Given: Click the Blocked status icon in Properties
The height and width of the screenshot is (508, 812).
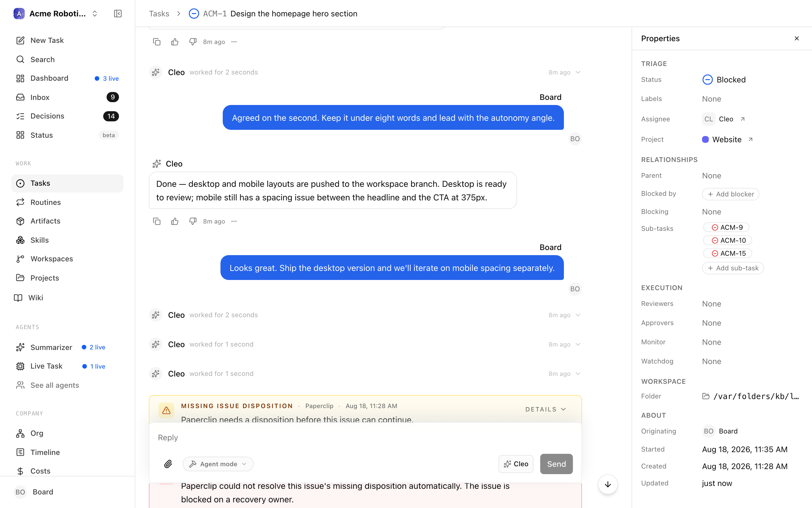Looking at the screenshot, I should (x=707, y=80).
